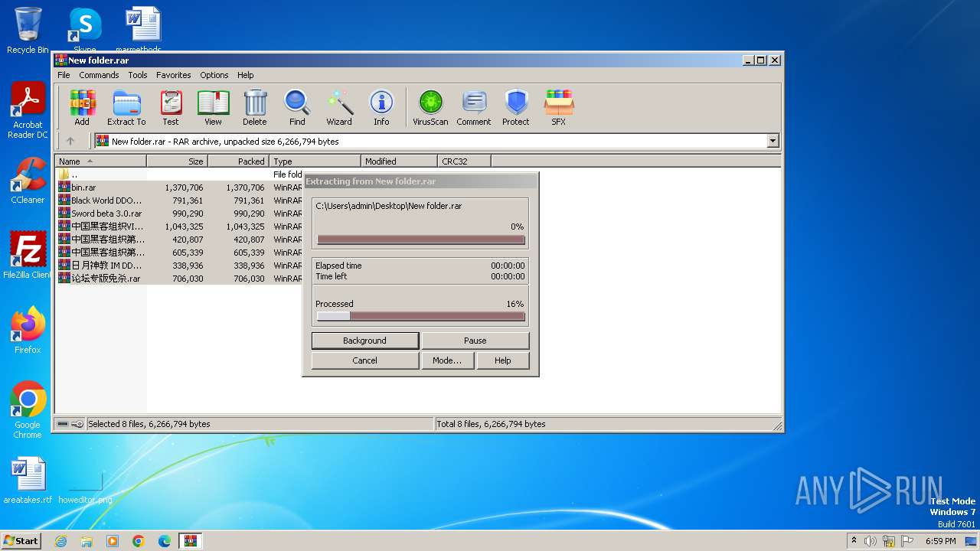Open the Recycle Bin desktop icon
The image size is (980, 551).
(28, 31)
